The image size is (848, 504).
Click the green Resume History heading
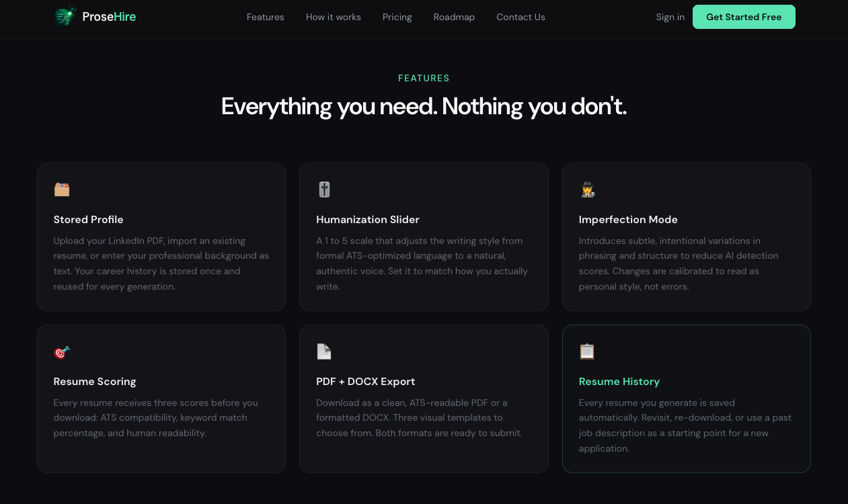tap(619, 382)
